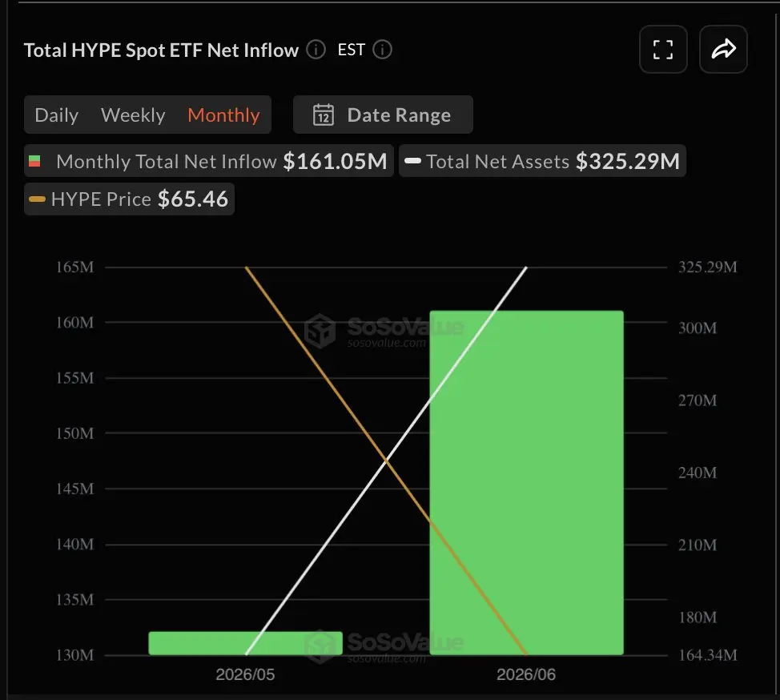The height and width of the screenshot is (700, 780).
Task: Toggle Total Net Assets line series
Action: coord(542,161)
